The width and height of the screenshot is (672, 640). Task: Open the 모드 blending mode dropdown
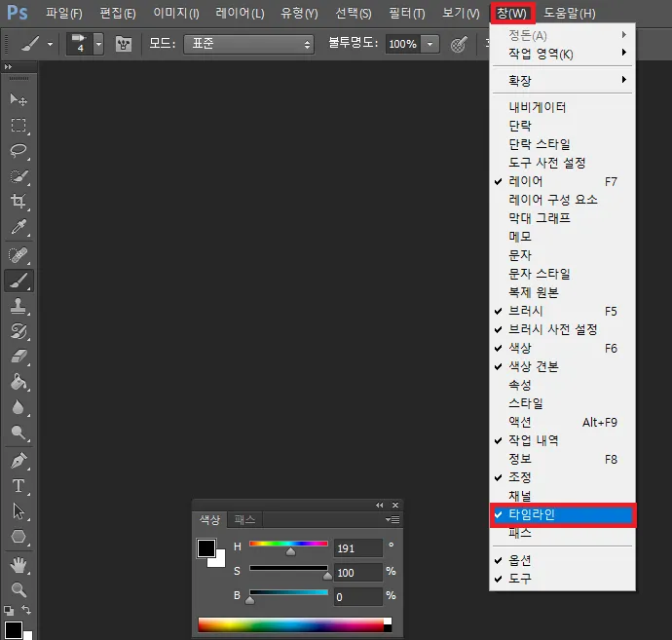coord(248,44)
